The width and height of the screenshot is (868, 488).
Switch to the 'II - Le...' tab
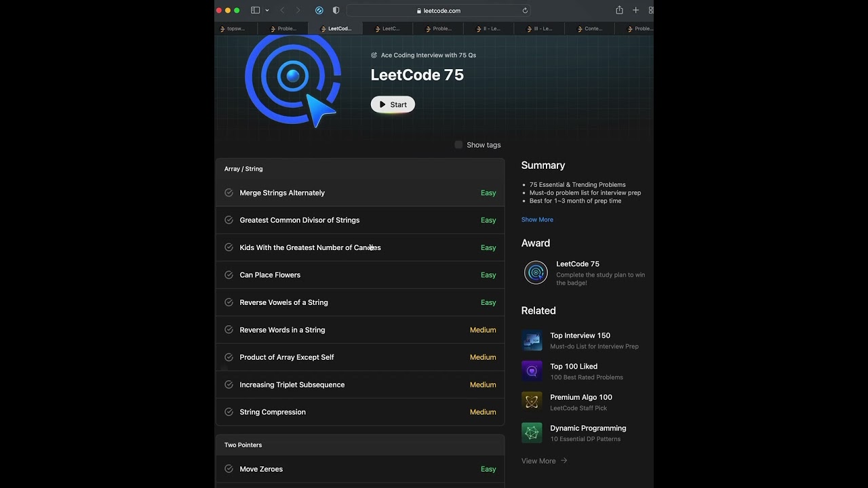pos(488,28)
